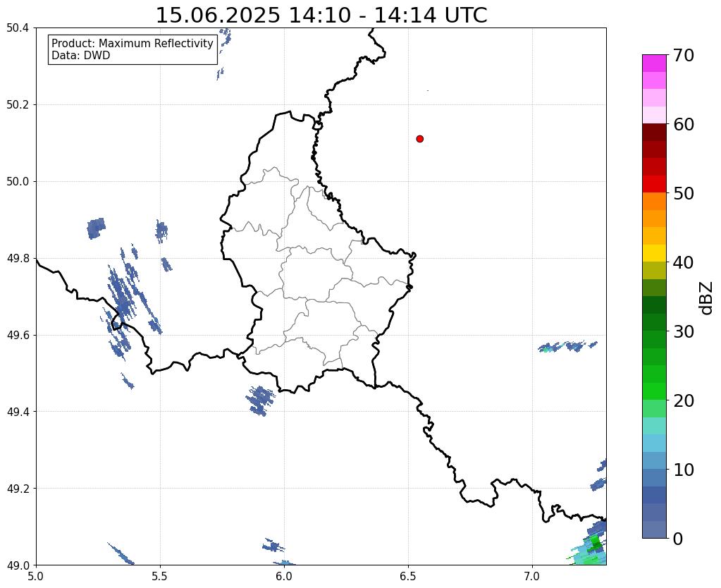Click the red station marker dot

(x=419, y=139)
